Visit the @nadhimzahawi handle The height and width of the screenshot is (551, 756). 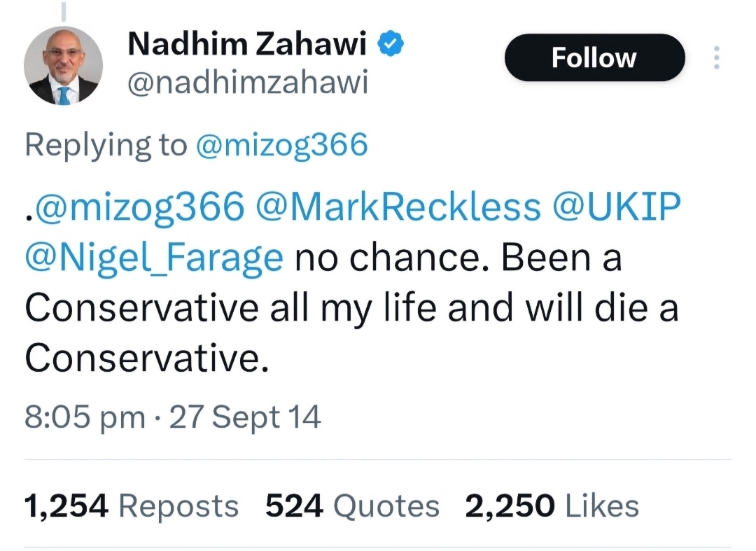pyautogui.click(x=247, y=84)
